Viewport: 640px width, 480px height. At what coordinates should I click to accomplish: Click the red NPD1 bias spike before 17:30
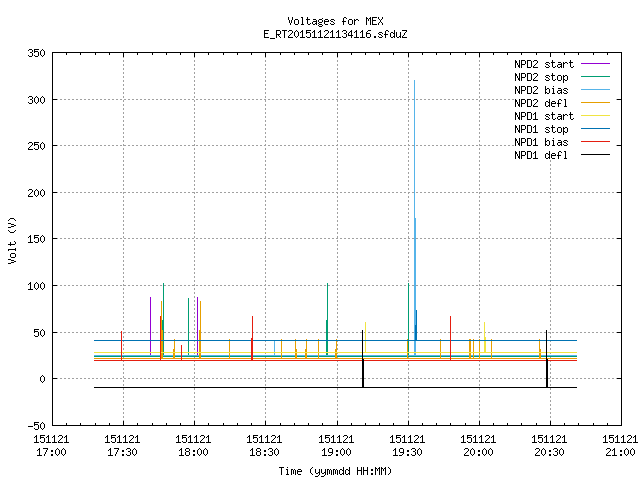tap(121, 346)
